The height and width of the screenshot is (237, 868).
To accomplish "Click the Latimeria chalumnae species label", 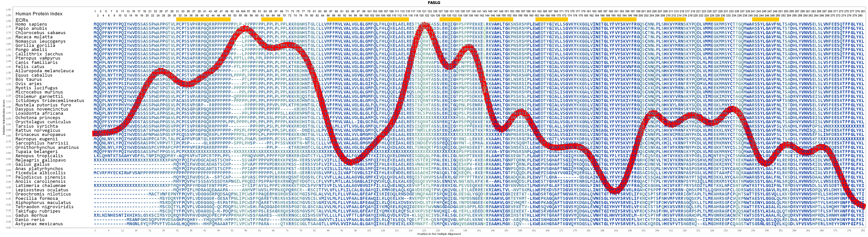I will click(40, 185).
